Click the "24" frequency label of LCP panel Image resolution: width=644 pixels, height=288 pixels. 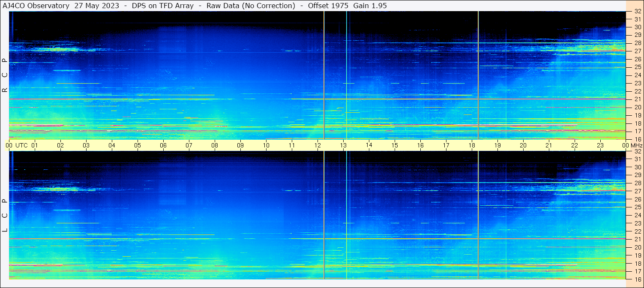637,215
